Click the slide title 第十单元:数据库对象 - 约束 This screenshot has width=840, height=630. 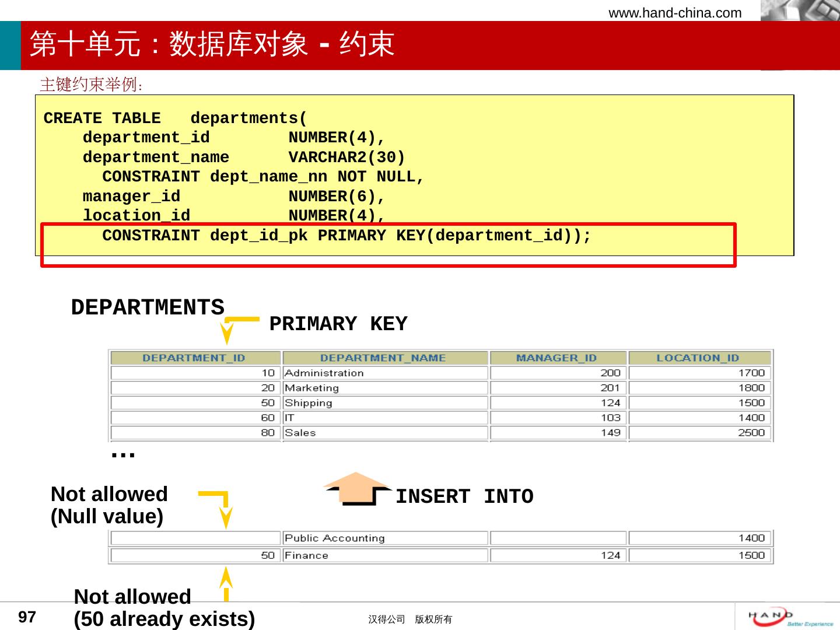(x=212, y=44)
